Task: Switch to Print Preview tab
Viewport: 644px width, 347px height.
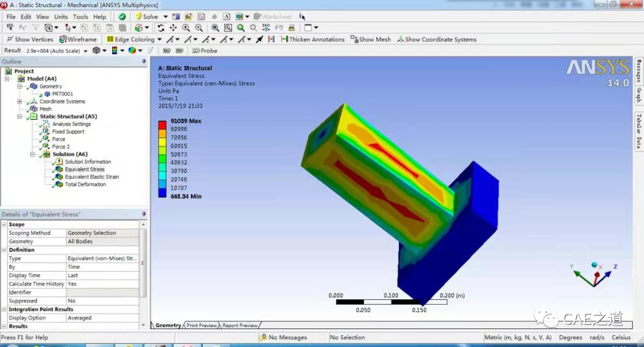Action: (x=202, y=325)
